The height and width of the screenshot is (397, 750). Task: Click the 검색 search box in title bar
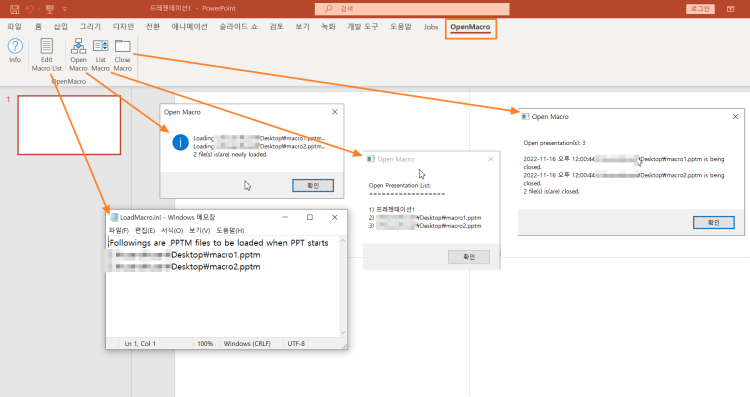point(412,9)
